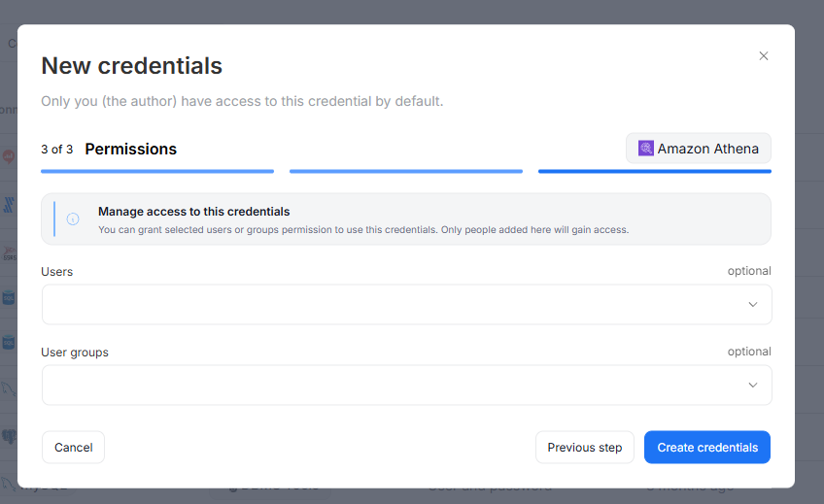Close the New credentials dialog
824x504 pixels.
[x=764, y=56]
